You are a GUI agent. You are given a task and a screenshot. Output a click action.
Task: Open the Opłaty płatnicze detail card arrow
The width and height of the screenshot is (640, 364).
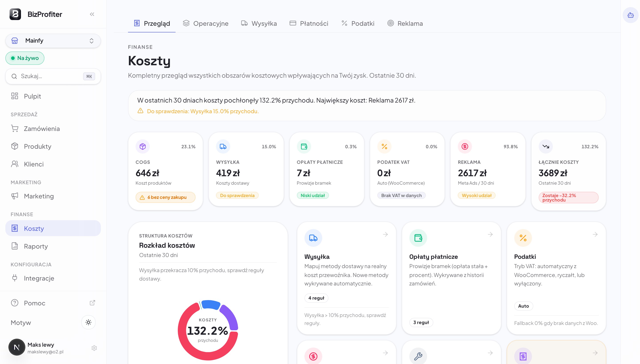pos(490,235)
